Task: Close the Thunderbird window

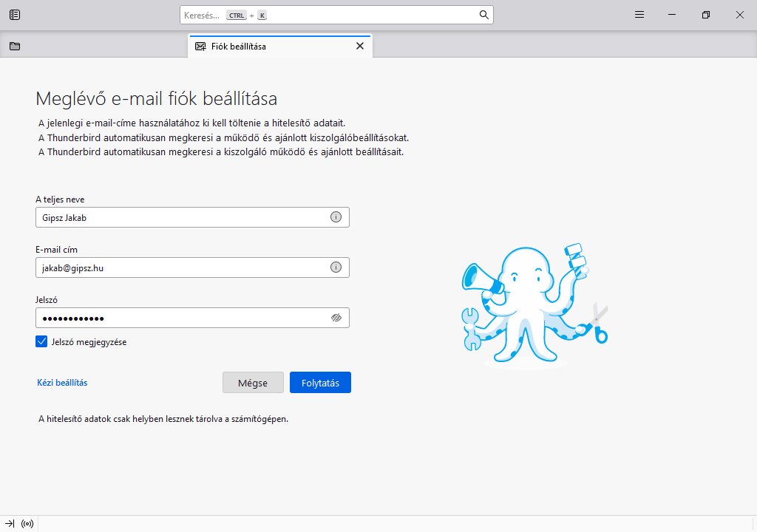Action: (739, 15)
